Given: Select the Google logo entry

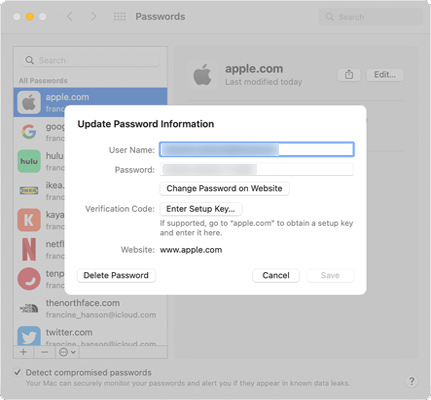Looking at the screenshot, I should coord(29,132).
